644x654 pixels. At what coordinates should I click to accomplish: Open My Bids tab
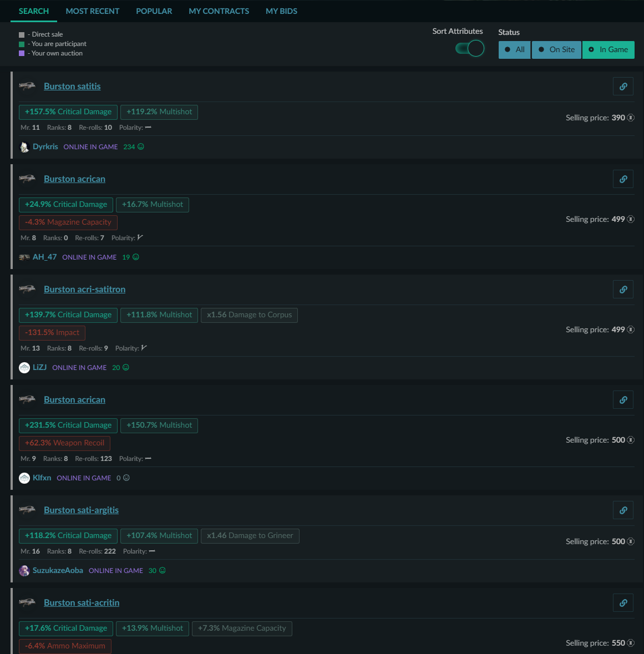pyautogui.click(x=282, y=11)
